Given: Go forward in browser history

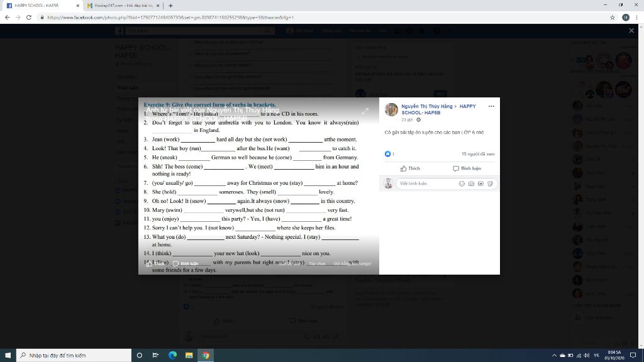Looking at the screenshot, I should (18, 17).
